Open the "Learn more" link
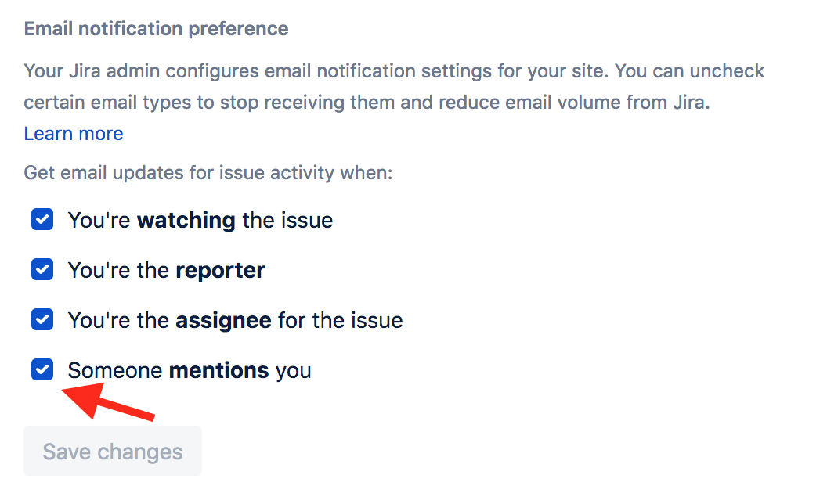Image resolution: width=827 pixels, height=504 pixels. tap(73, 133)
